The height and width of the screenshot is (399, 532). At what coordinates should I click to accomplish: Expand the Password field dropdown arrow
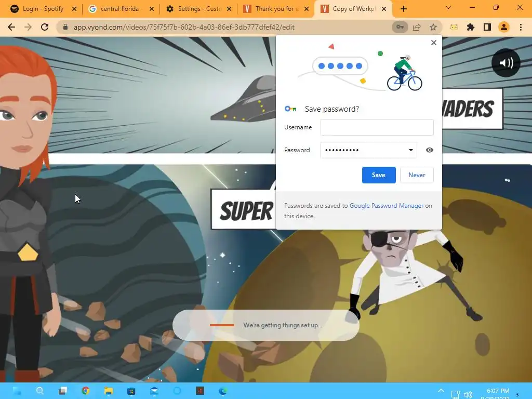tap(410, 150)
